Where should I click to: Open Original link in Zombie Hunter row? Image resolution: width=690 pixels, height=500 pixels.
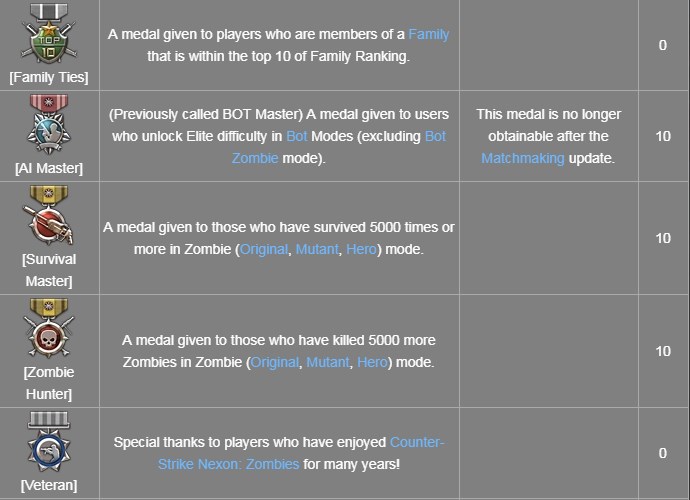click(x=274, y=362)
